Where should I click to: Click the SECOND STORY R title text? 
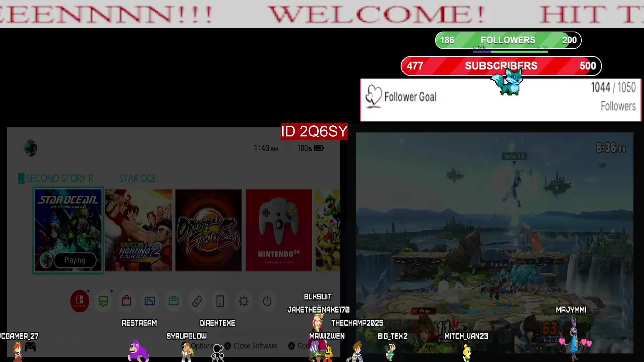[59, 178]
